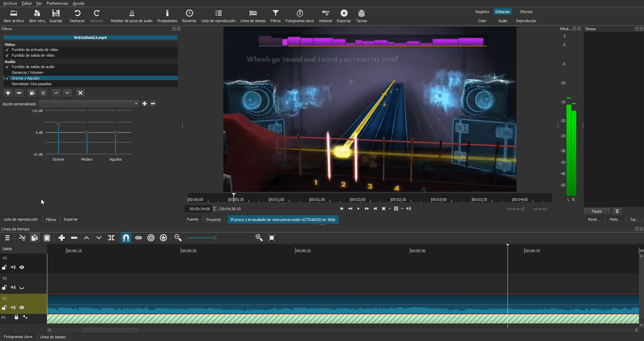Add a filter with plus button
The image size is (644, 341).
click(8, 93)
